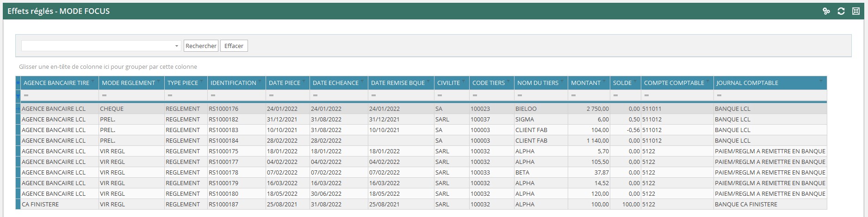868x217 pixels.
Task: Open equals operator in NOM DU TIERS filter
Action: [520, 96]
